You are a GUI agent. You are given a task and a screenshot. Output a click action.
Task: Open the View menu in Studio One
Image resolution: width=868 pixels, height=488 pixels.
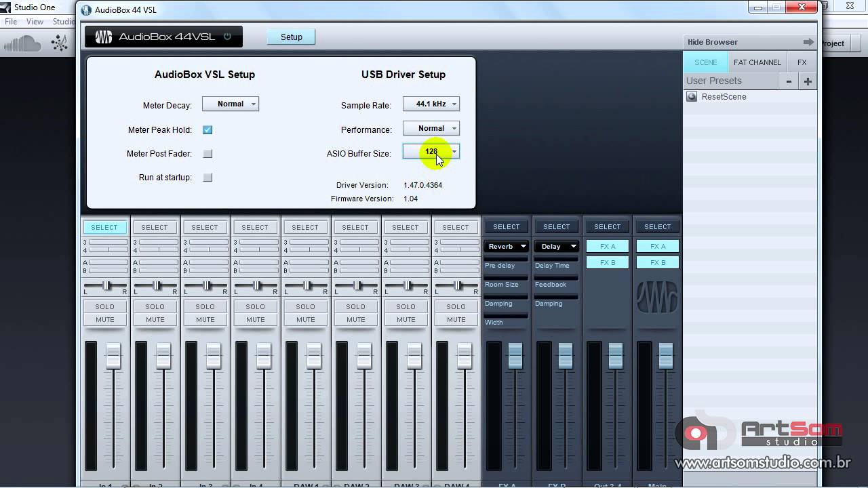pyautogui.click(x=35, y=22)
